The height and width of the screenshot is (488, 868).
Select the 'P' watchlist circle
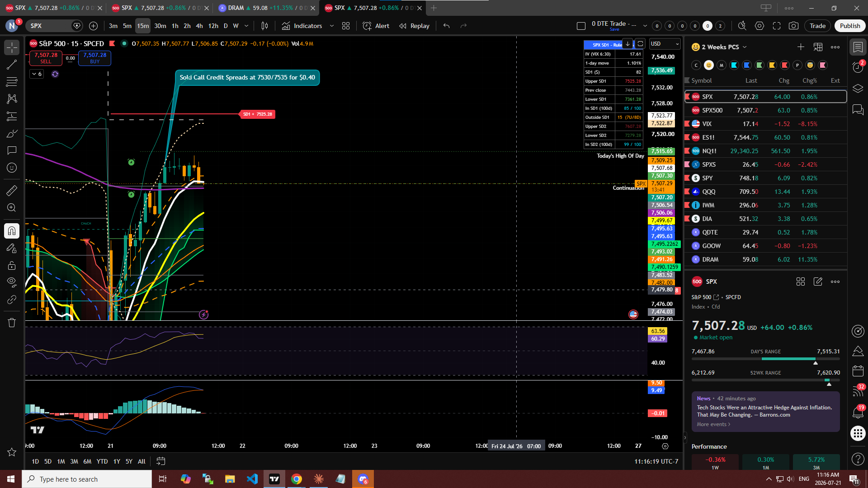(x=797, y=65)
